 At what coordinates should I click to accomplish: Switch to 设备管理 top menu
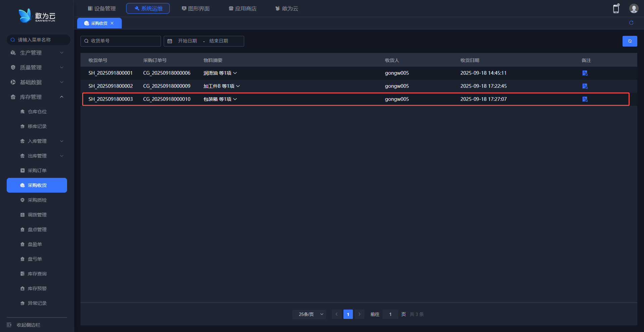pos(102,8)
